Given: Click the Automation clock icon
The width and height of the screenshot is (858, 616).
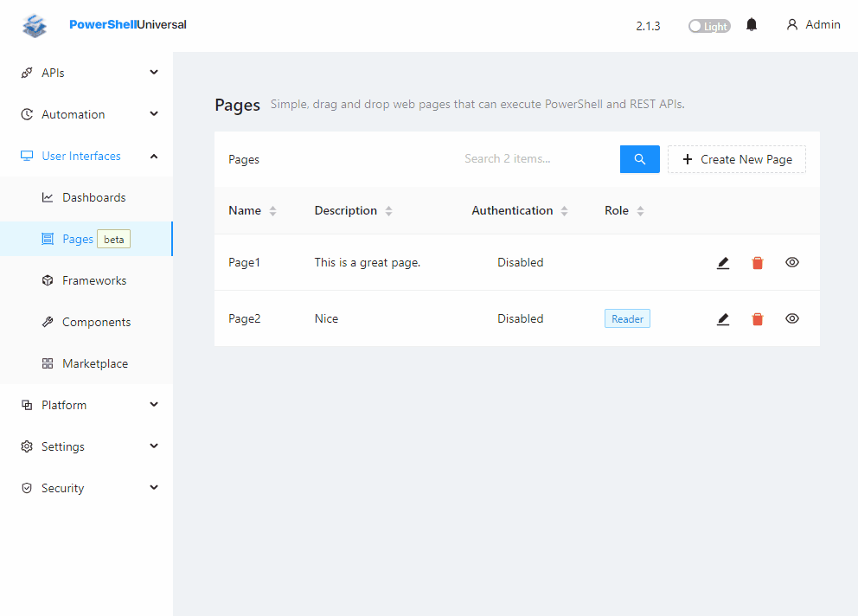Looking at the screenshot, I should click(26, 114).
